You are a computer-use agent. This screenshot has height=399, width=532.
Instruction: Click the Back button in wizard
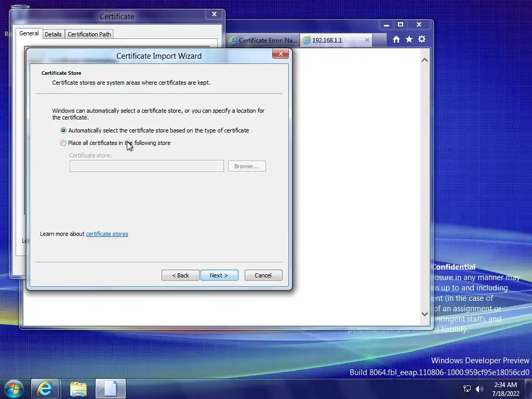[x=180, y=275]
